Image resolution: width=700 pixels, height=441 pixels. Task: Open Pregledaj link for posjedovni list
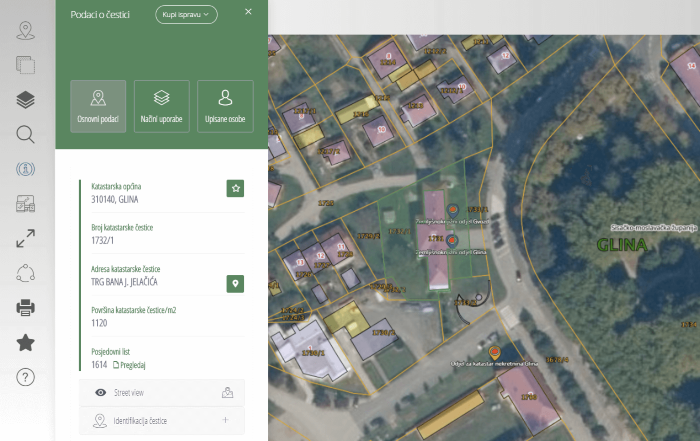[x=129, y=365]
